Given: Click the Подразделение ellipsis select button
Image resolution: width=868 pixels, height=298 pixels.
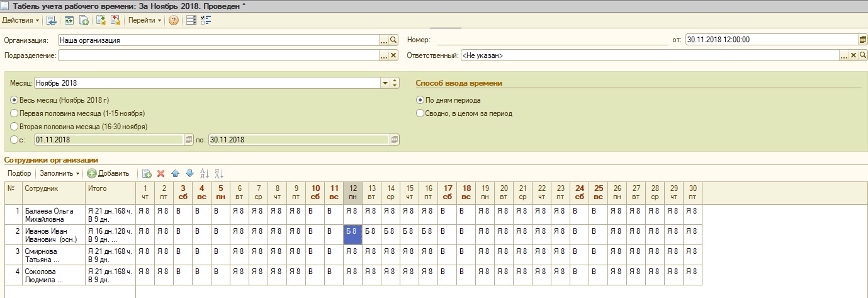Looking at the screenshot, I should coord(383,55).
